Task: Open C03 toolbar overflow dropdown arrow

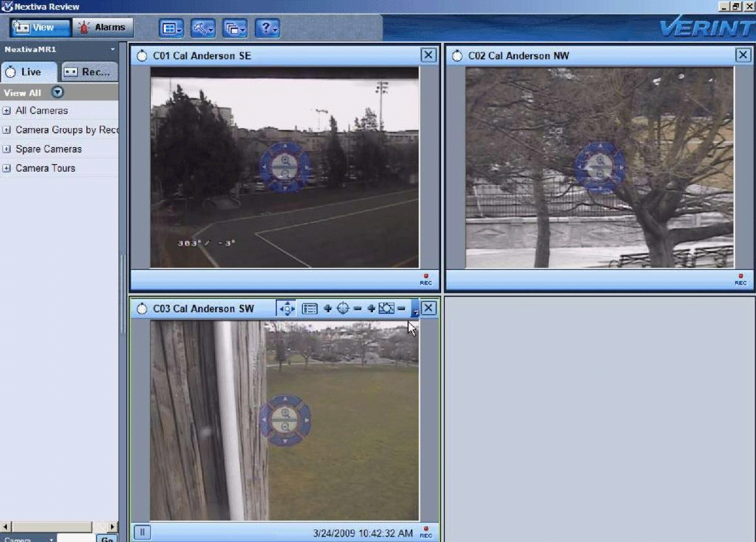Action: (x=415, y=309)
